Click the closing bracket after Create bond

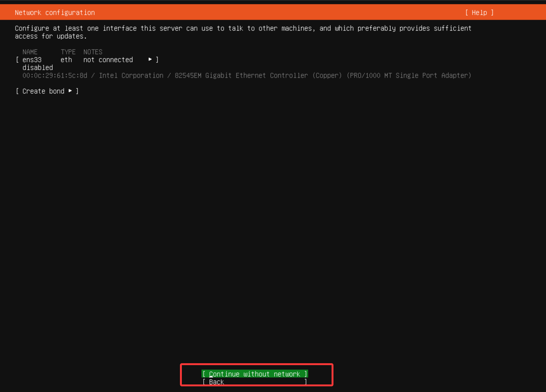77,91
